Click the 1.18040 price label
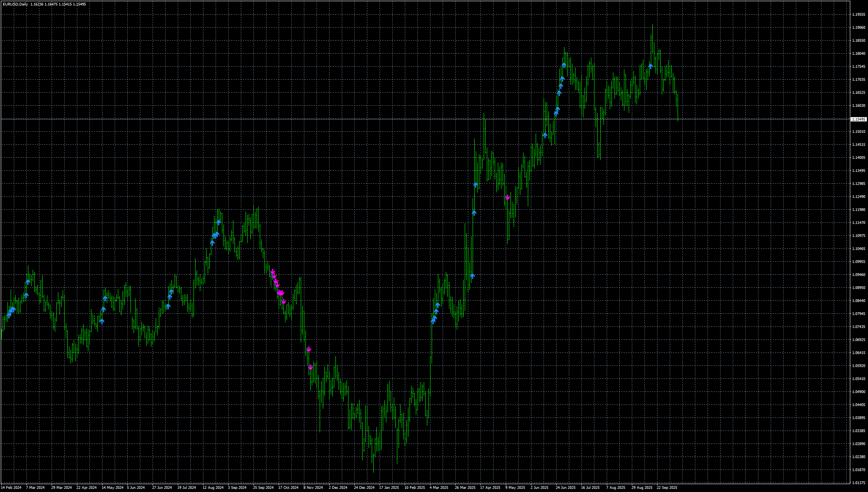Viewport: 868px width, 492px height. 859,53
